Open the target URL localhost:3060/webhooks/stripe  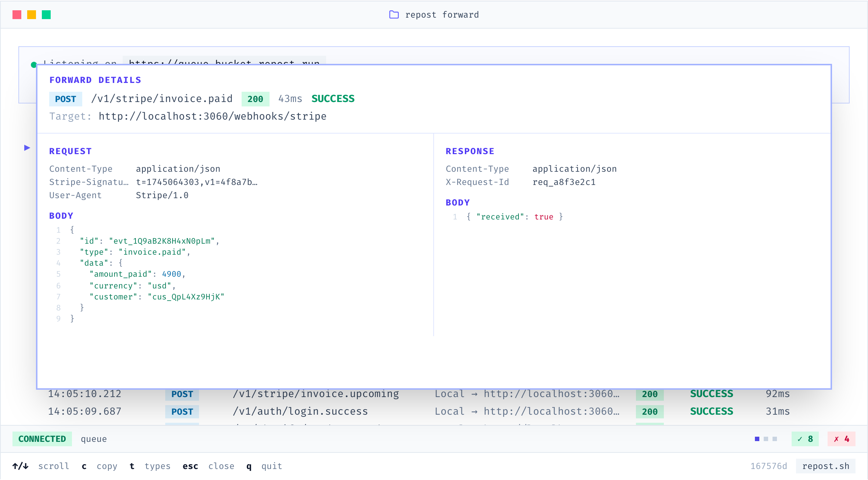[212, 116]
